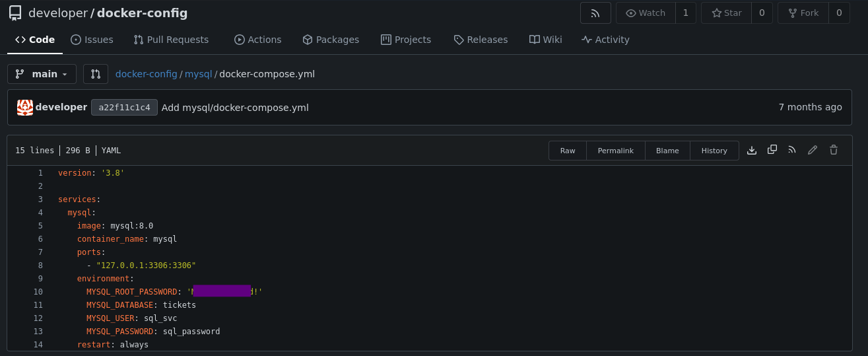Click the developer avatar image
868x356 pixels.
coord(25,108)
